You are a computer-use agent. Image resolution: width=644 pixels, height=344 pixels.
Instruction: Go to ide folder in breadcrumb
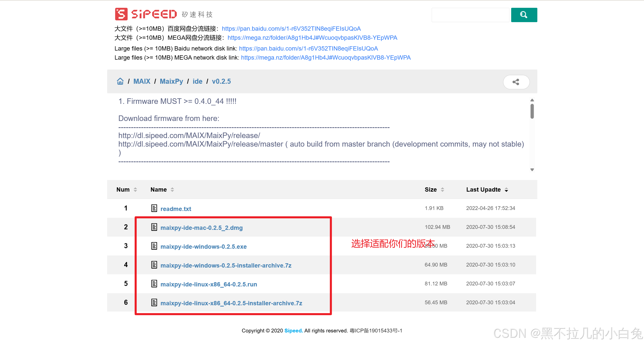coord(197,81)
